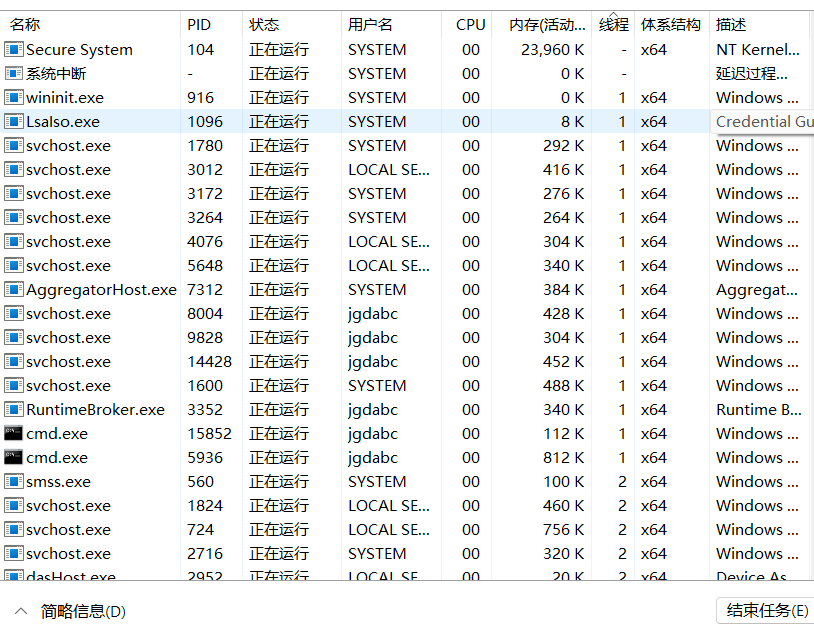Sort by the 线程 column header
The width and height of the screenshot is (814, 636).
[613, 24]
